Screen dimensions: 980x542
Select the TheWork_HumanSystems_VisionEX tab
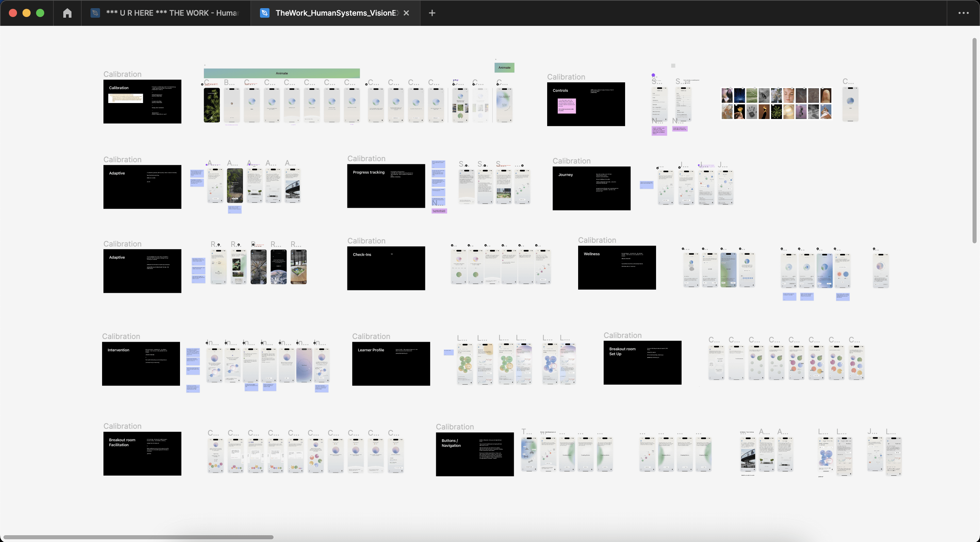click(335, 13)
